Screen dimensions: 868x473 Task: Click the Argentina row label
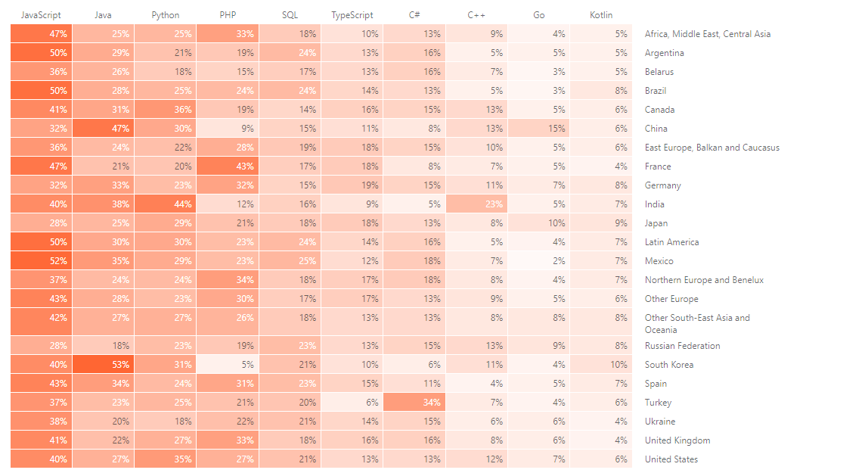[x=664, y=53]
